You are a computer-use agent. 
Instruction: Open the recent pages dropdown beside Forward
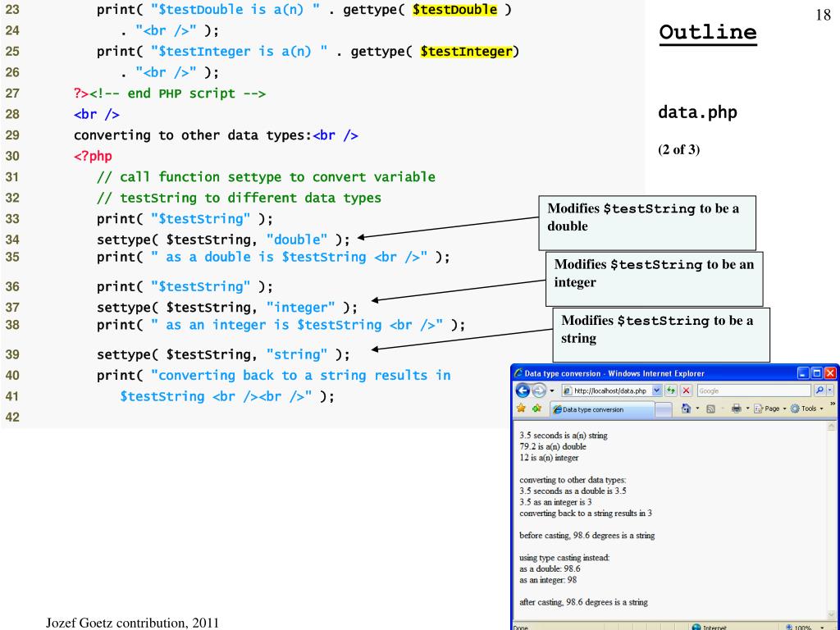[552, 391]
